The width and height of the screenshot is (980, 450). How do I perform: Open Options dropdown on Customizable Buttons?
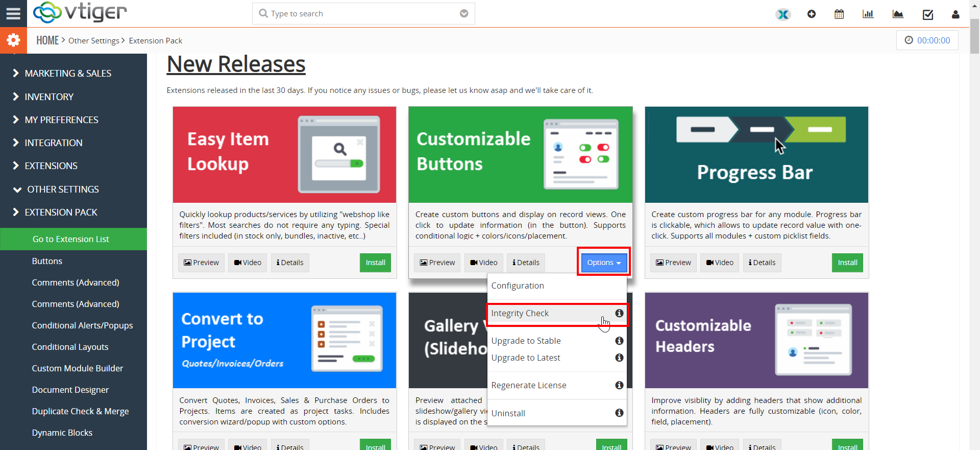(604, 263)
